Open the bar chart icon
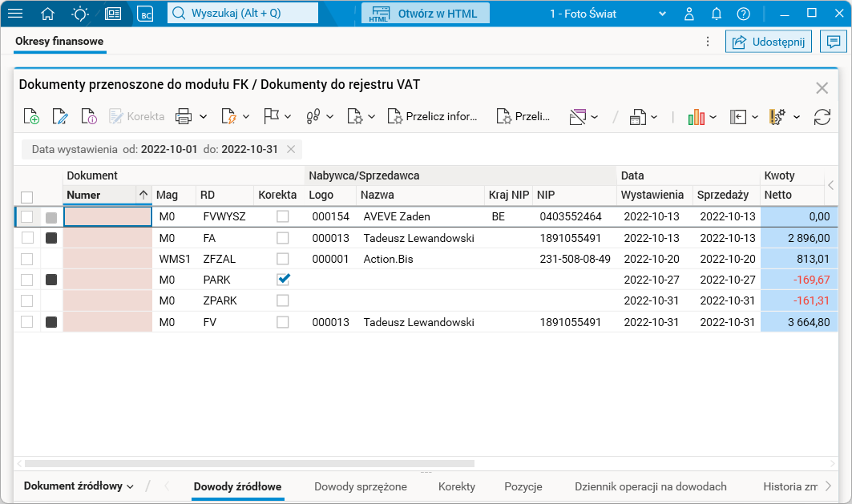The width and height of the screenshot is (852, 504). coord(696,117)
